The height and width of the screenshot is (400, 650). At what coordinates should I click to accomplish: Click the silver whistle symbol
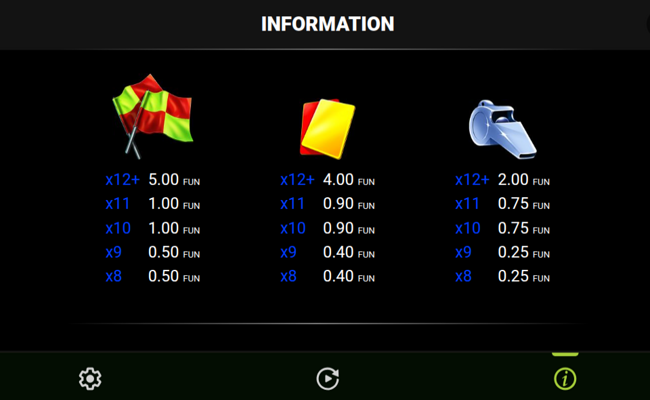pos(502,129)
